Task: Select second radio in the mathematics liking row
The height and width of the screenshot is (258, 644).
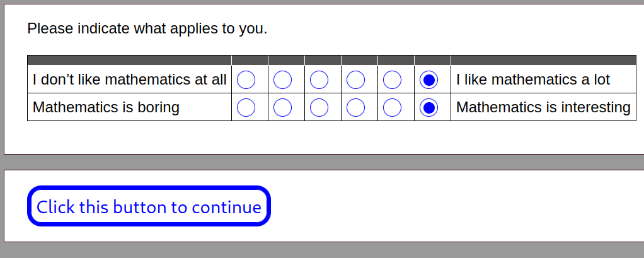Action: click(x=282, y=79)
